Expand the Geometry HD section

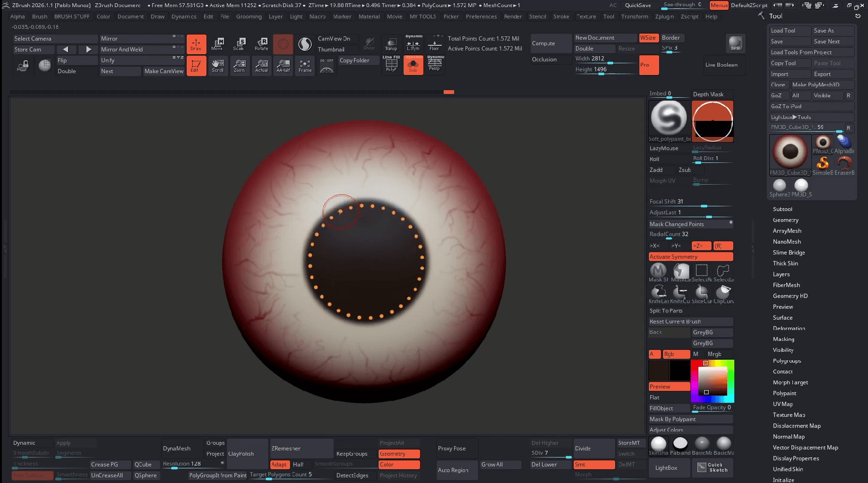coord(790,296)
